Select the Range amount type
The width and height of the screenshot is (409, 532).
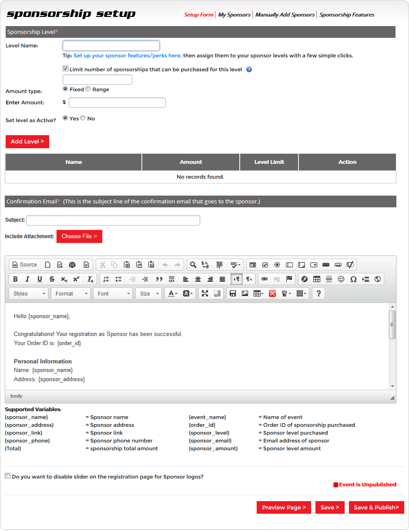tap(88, 89)
